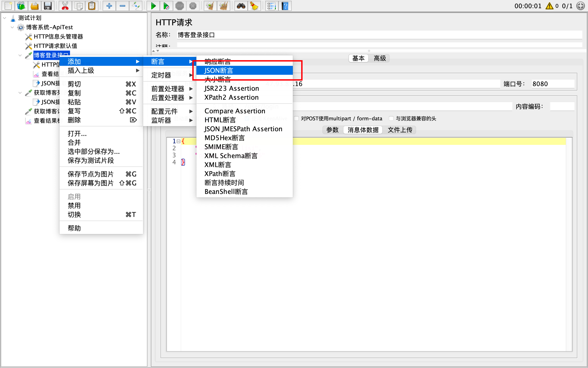Select XPath2 Assertion menu entry
The image size is (588, 368).
(244, 98)
